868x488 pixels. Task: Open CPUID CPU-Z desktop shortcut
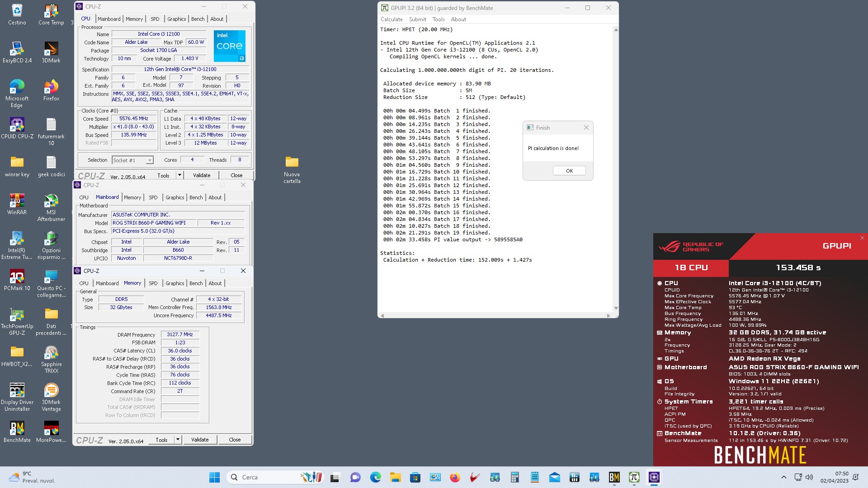tap(17, 128)
